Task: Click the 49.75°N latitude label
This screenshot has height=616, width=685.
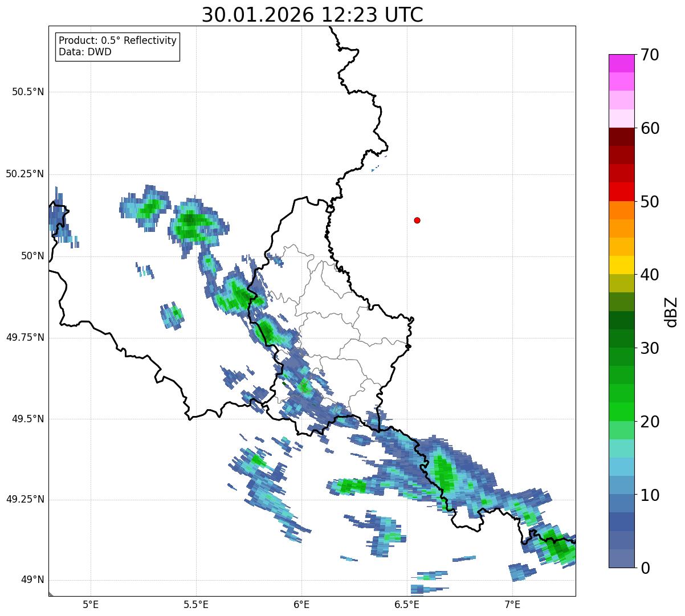Action: tap(25, 337)
